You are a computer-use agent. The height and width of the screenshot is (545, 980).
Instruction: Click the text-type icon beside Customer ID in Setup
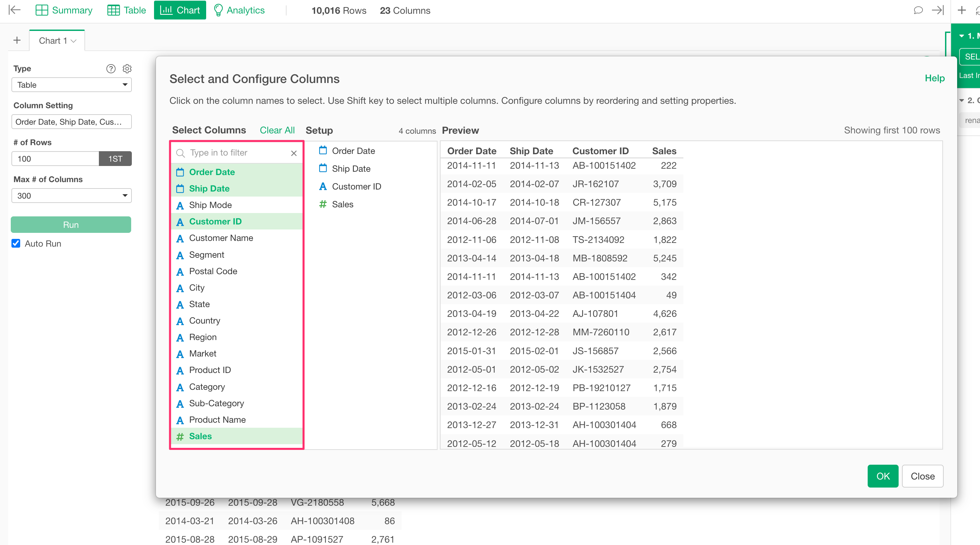click(x=323, y=186)
